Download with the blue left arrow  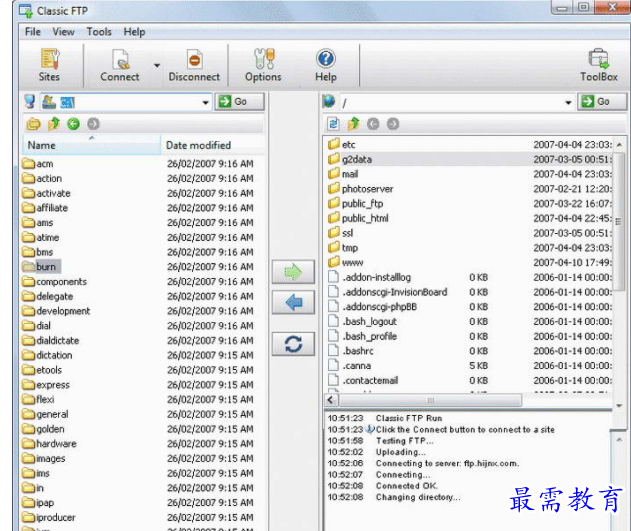point(293,303)
